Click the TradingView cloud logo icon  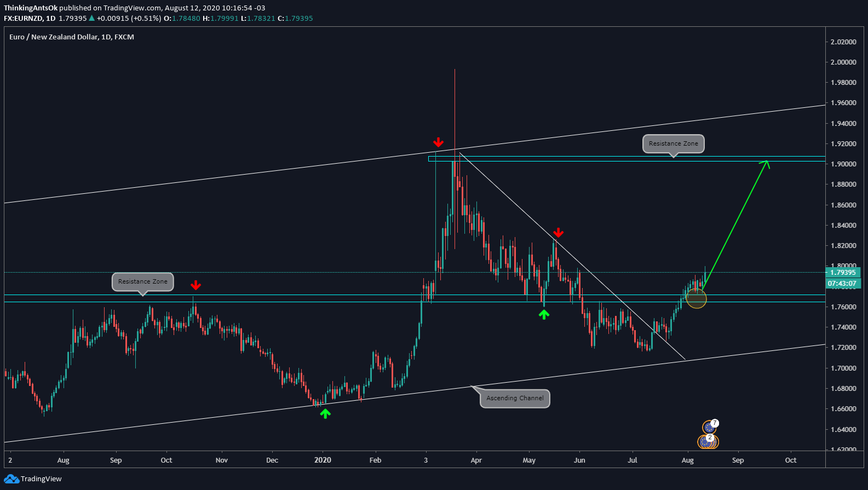pyautogui.click(x=12, y=479)
